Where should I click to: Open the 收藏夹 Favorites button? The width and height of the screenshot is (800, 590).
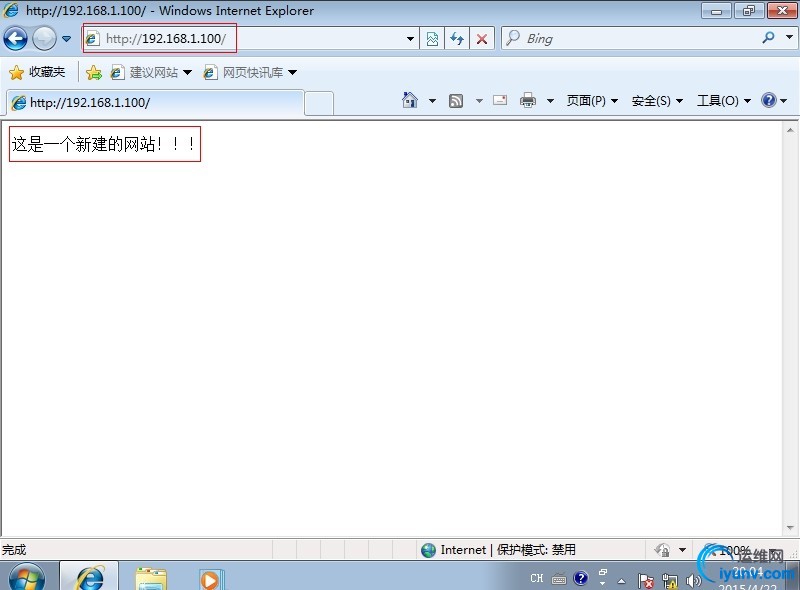tap(37, 72)
